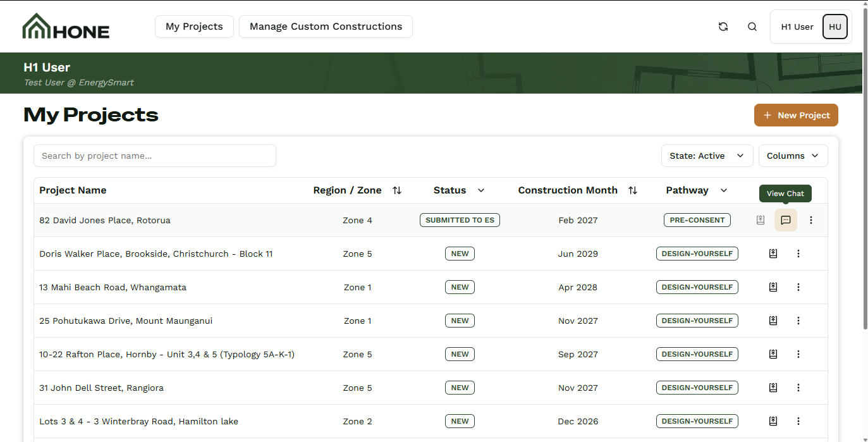Click the Zone 2 cell
Screen dimensions: 868x442
(x=358, y=421)
